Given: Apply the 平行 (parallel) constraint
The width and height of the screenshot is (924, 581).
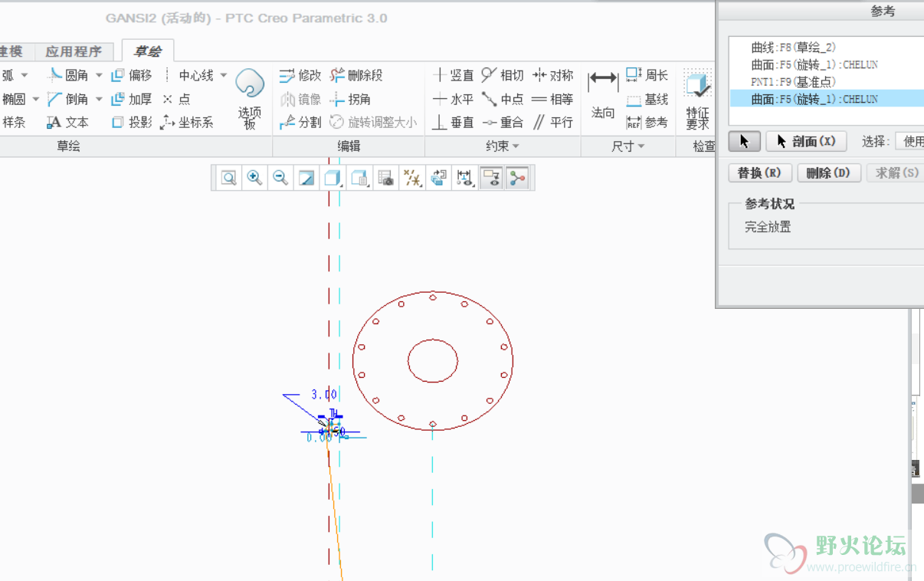Looking at the screenshot, I should pyautogui.click(x=552, y=122).
